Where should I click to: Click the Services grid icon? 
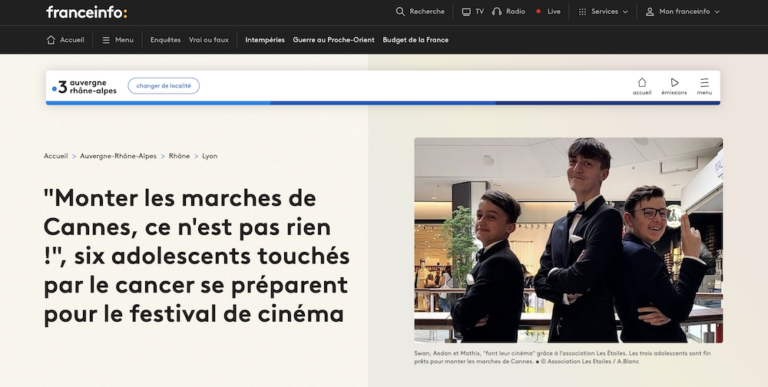[x=582, y=12]
